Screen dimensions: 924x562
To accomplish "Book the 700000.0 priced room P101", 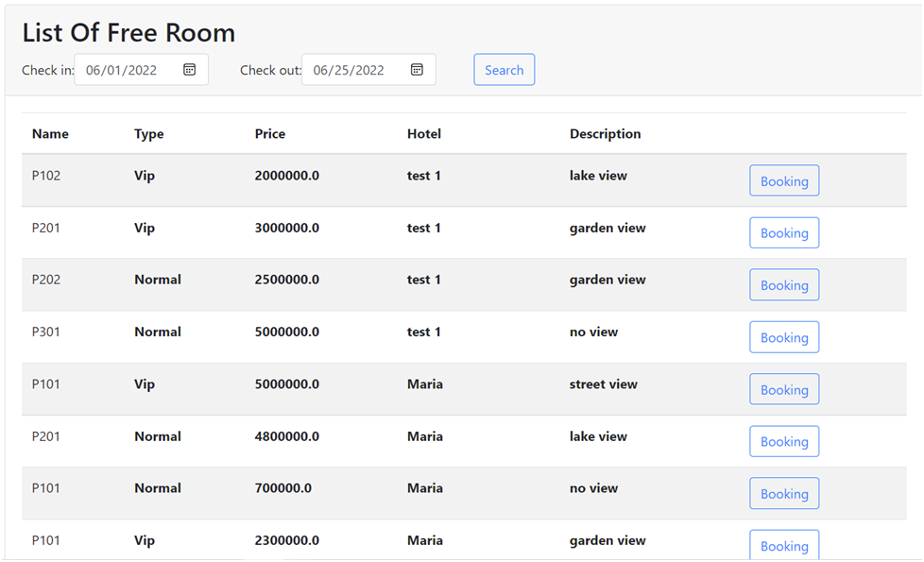I will 784,493.
